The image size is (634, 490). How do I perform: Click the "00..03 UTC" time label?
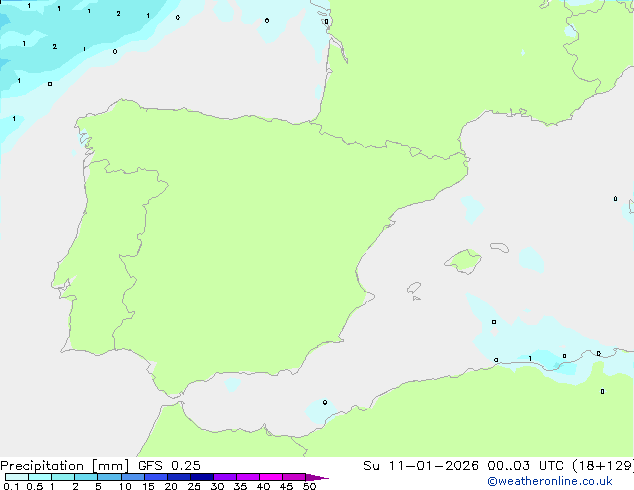click(x=525, y=466)
